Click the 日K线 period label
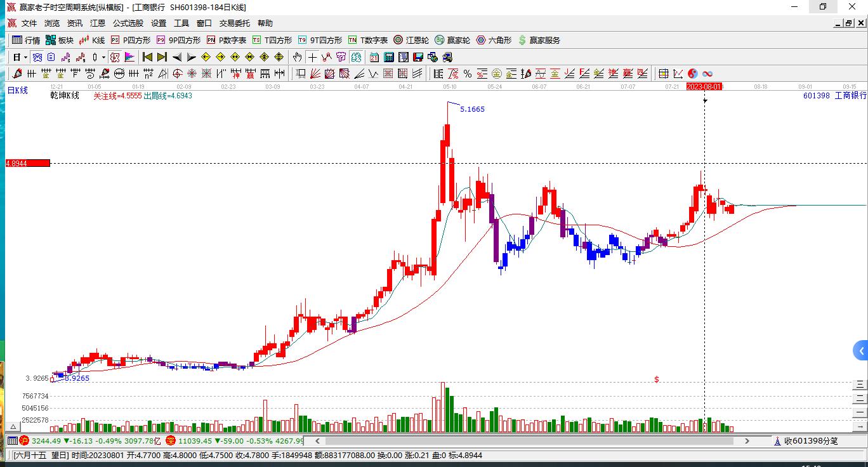Image resolution: width=868 pixels, height=467 pixels. click(18, 91)
